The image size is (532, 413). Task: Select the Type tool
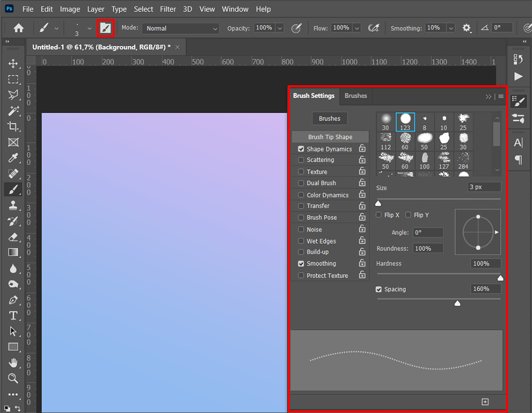click(13, 315)
